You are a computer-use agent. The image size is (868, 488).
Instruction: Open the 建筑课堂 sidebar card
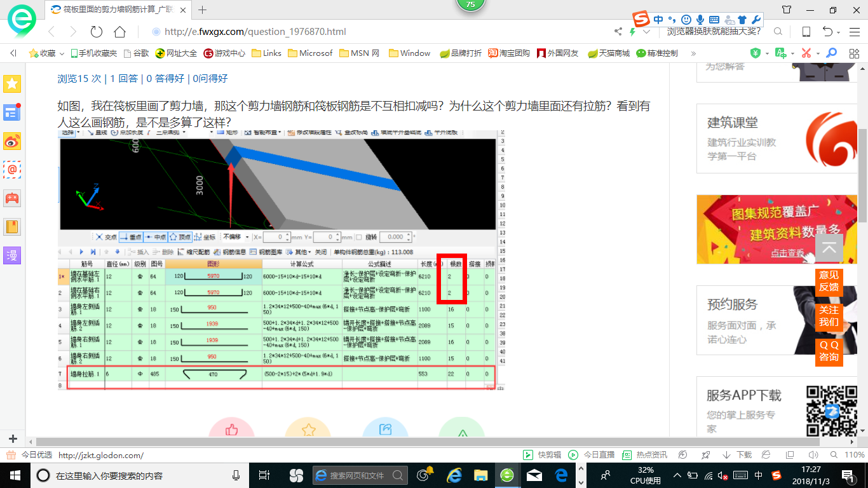(778, 139)
